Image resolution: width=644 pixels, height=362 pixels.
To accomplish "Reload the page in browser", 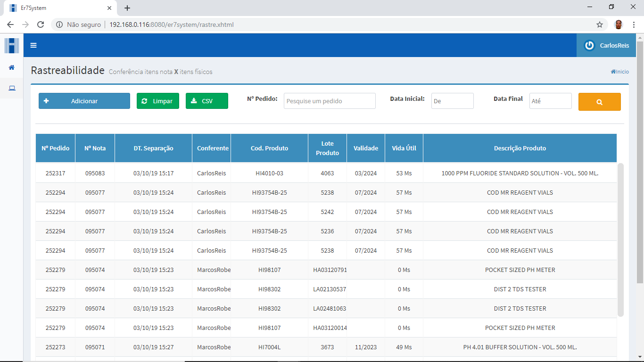I will click(41, 25).
